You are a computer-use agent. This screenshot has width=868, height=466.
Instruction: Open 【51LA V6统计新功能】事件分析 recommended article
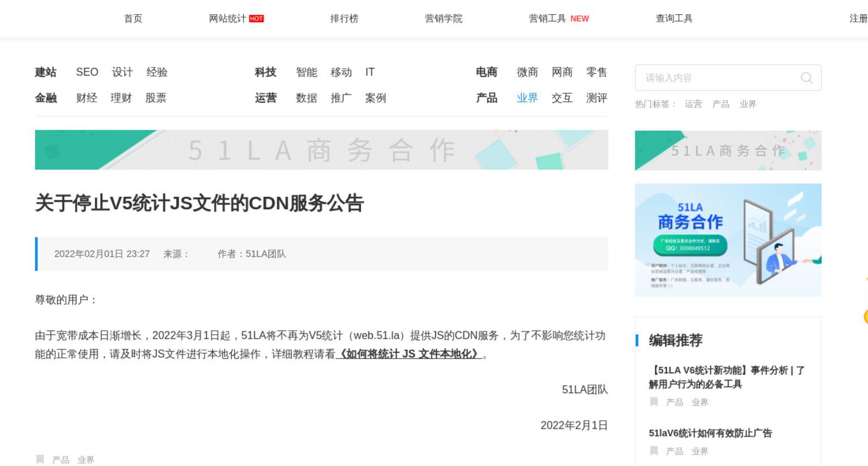[727, 377]
